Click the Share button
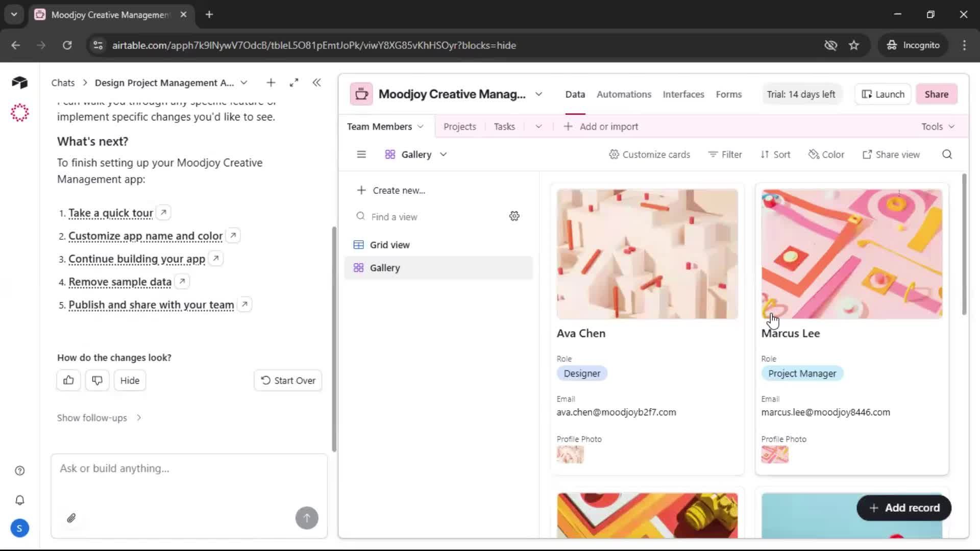980x551 pixels. tap(936, 94)
